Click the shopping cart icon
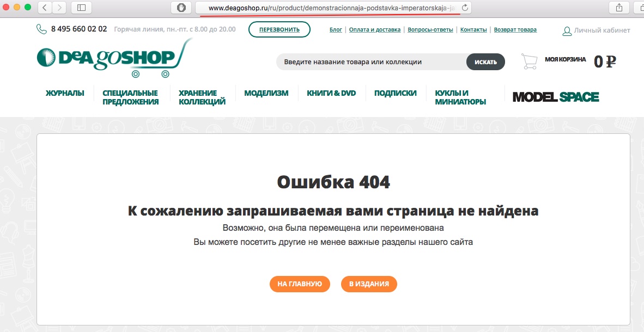 (529, 62)
